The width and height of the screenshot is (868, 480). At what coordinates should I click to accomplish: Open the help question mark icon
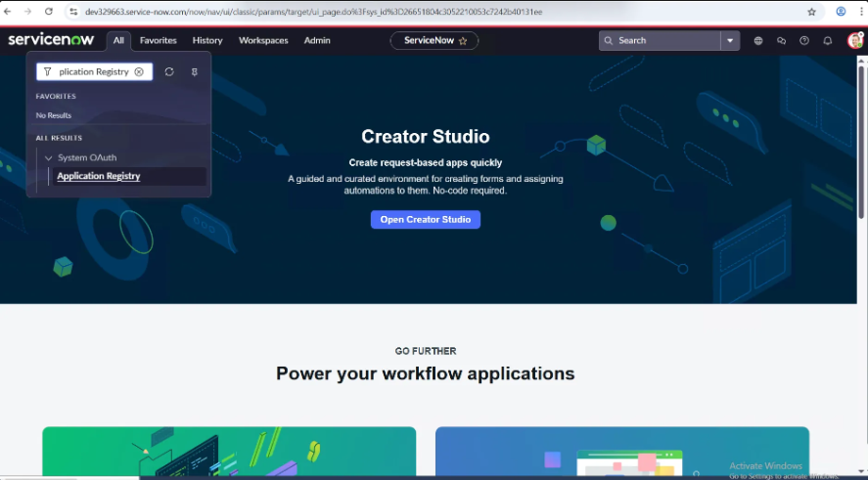click(804, 40)
